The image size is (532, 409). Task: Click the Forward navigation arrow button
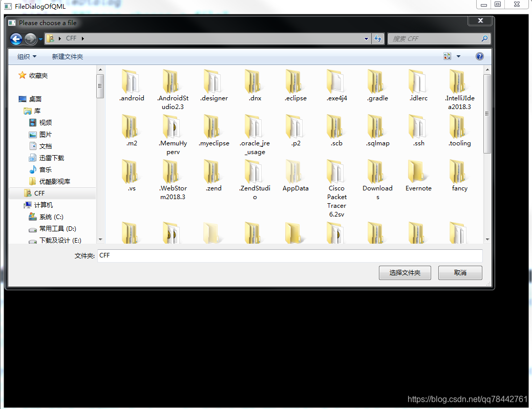[x=31, y=39]
